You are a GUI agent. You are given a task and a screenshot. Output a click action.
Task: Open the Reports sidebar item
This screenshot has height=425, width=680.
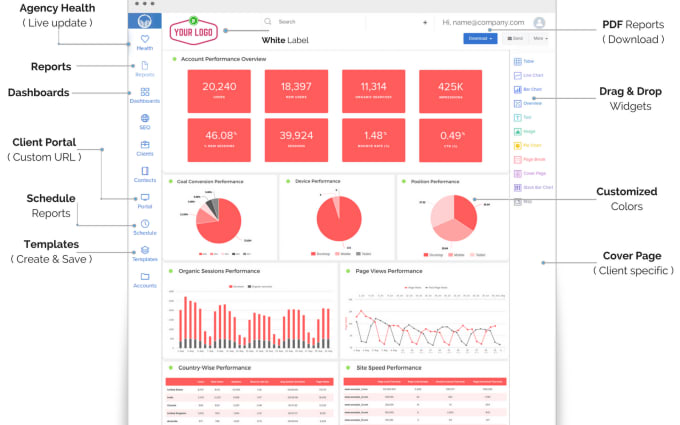[x=145, y=69]
